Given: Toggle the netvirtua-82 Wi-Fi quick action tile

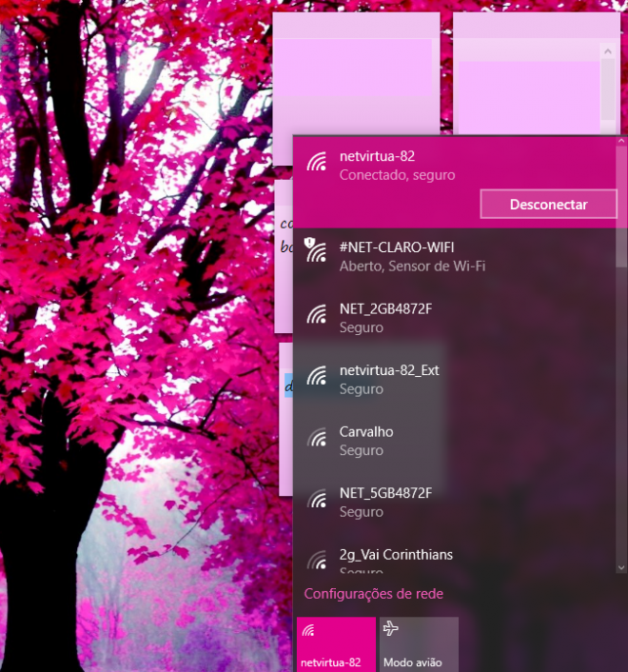Looking at the screenshot, I should point(336,644).
